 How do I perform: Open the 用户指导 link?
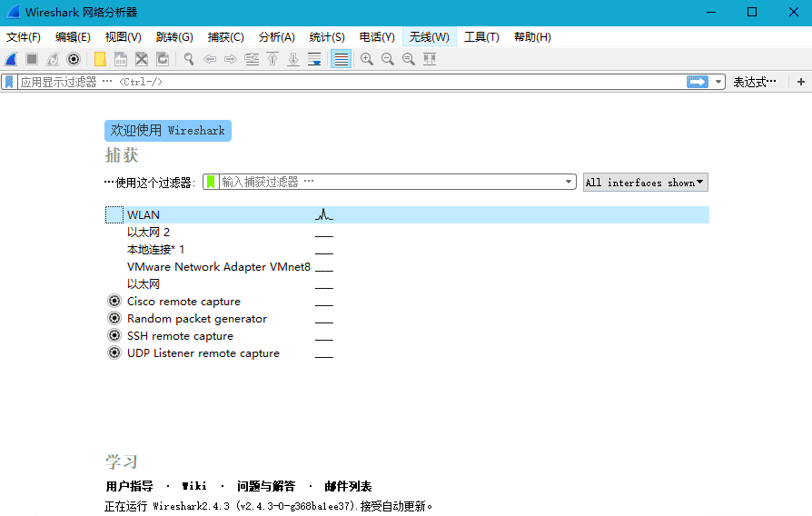[130, 486]
